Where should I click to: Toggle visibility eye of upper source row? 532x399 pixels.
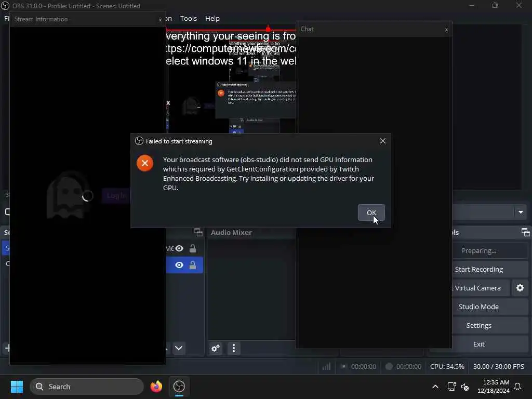179,248
